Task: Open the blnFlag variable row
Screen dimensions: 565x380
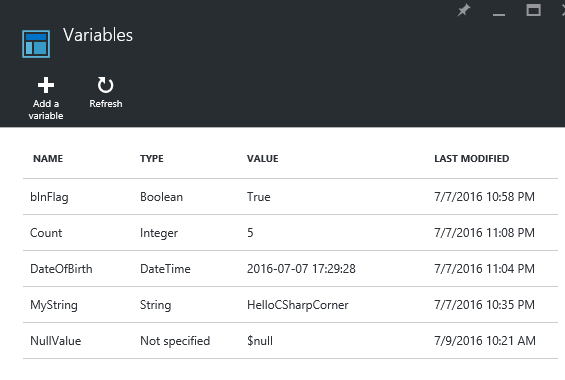Action: (290, 197)
